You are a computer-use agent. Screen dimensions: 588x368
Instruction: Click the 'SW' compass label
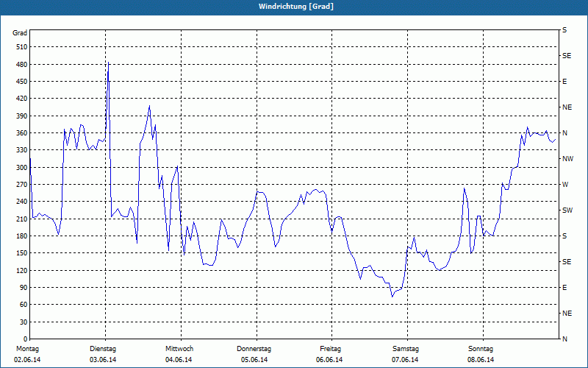point(567,210)
